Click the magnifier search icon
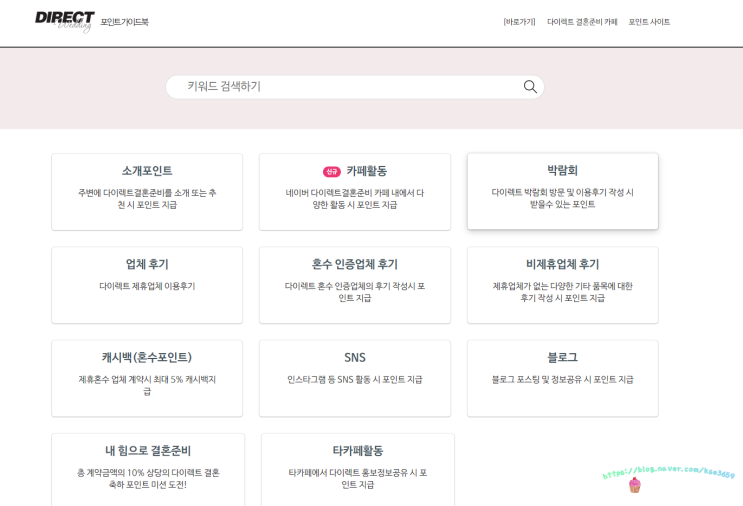 click(530, 87)
